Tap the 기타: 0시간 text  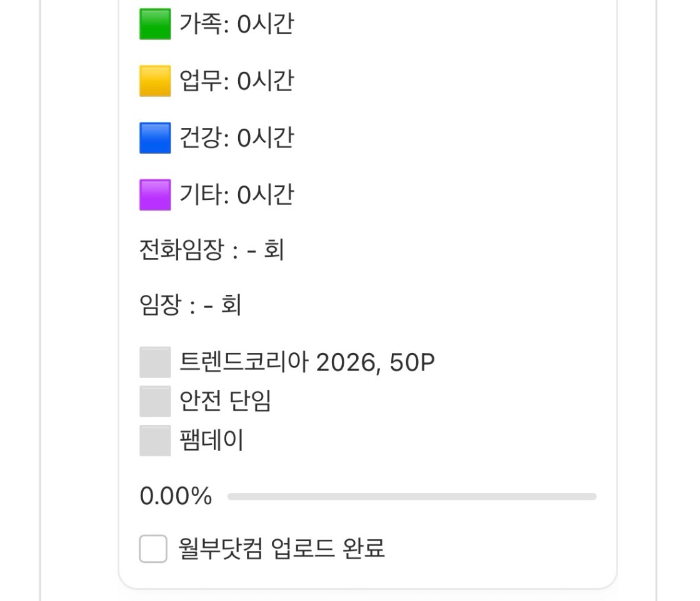coord(236,195)
